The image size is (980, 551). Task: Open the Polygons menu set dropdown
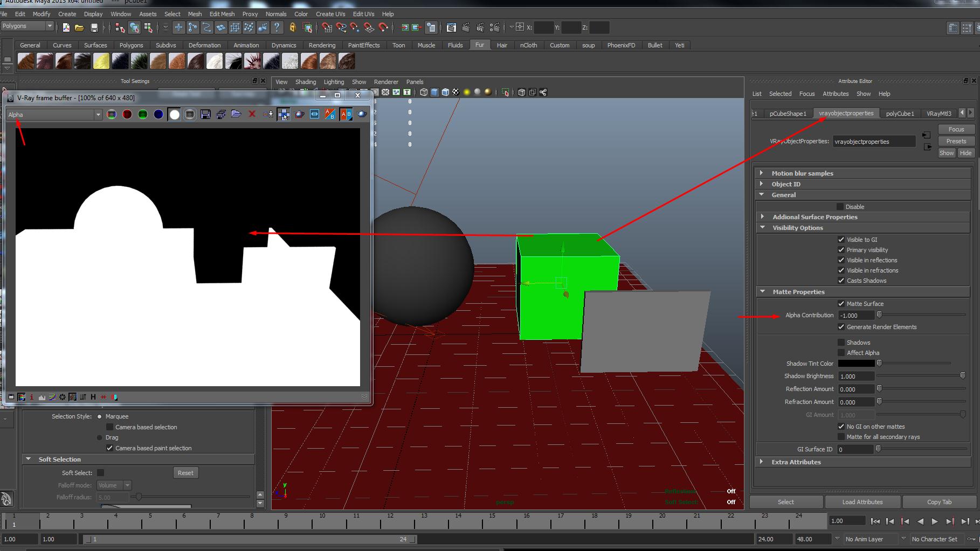pyautogui.click(x=27, y=26)
